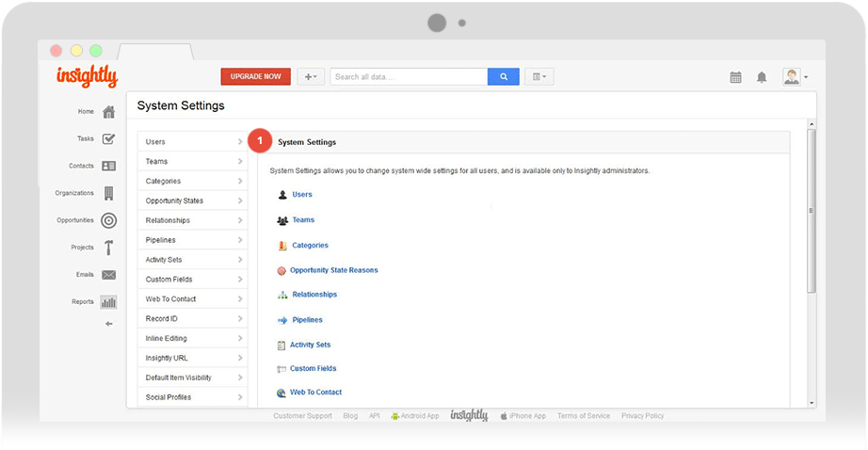Select Default Item Visibility menu item
868x450 pixels.
(x=192, y=378)
